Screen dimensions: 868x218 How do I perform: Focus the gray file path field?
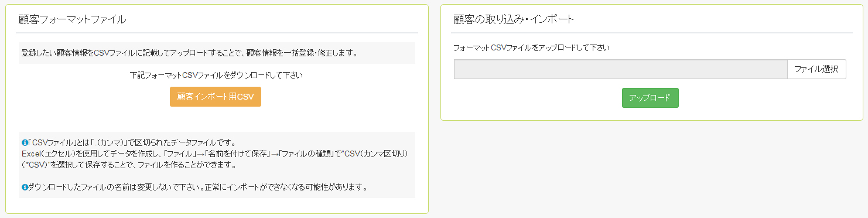point(620,69)
